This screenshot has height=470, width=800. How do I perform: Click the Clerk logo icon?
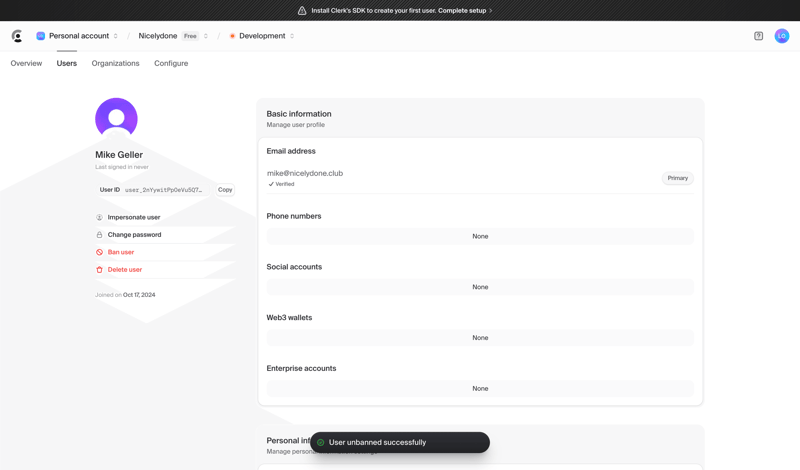coord(17,36)
